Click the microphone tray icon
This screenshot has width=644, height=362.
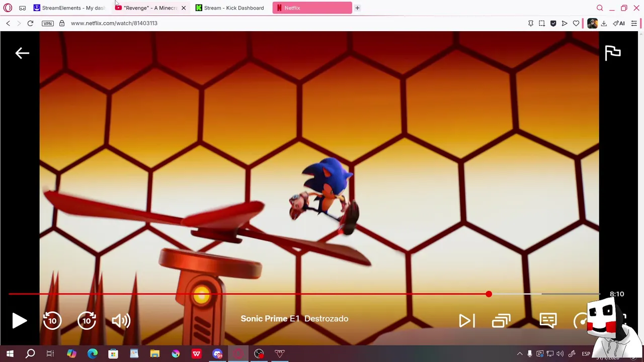[x=530, y=354]
